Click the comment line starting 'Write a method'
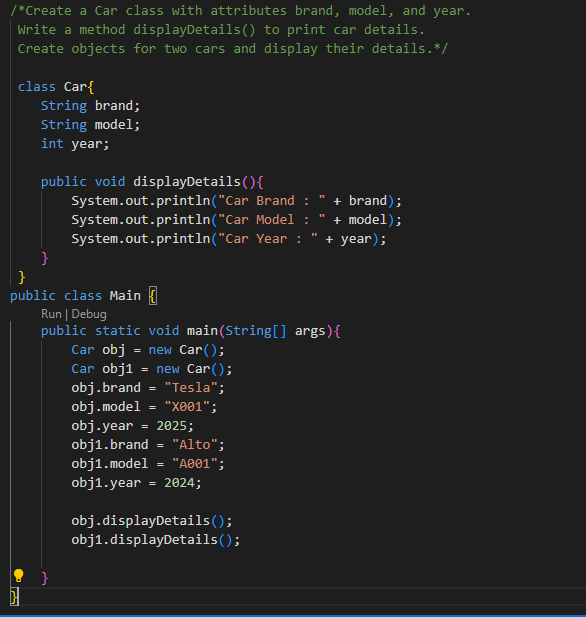The width and height of the screenshot is (586, 617). [221, 30]
